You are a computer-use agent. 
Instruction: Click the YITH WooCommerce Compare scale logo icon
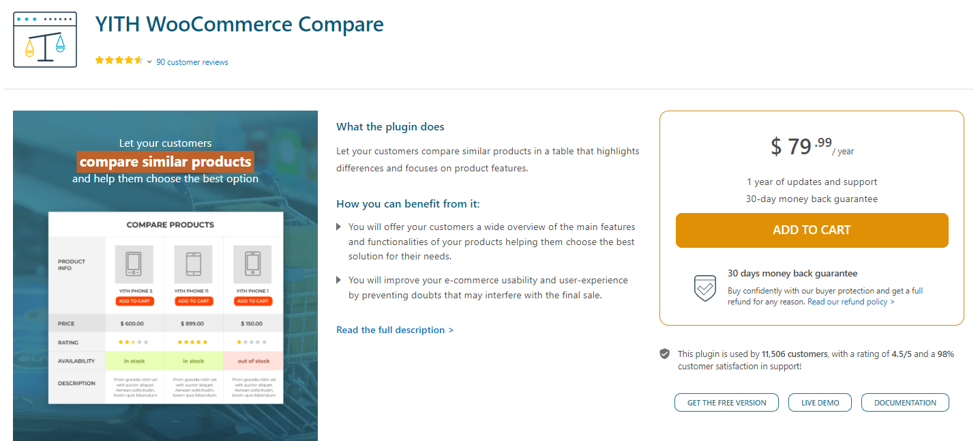pyautogui.click(x=44, y=39)
